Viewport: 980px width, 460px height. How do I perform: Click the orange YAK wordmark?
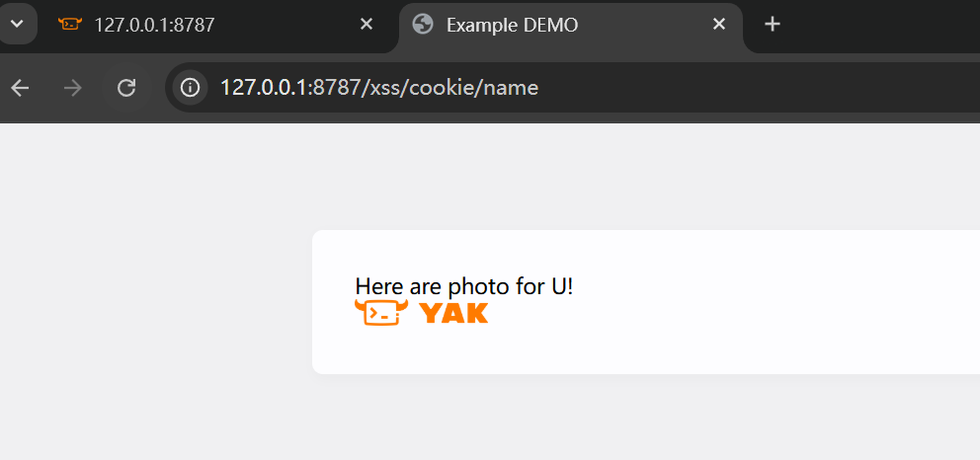pos(453,314)
